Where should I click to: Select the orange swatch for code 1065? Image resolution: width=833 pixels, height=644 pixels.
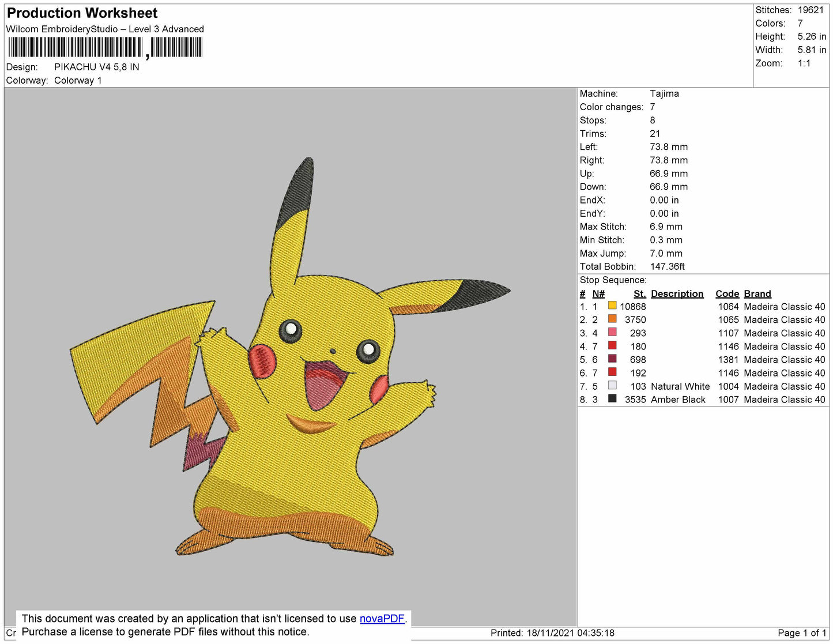612,319
